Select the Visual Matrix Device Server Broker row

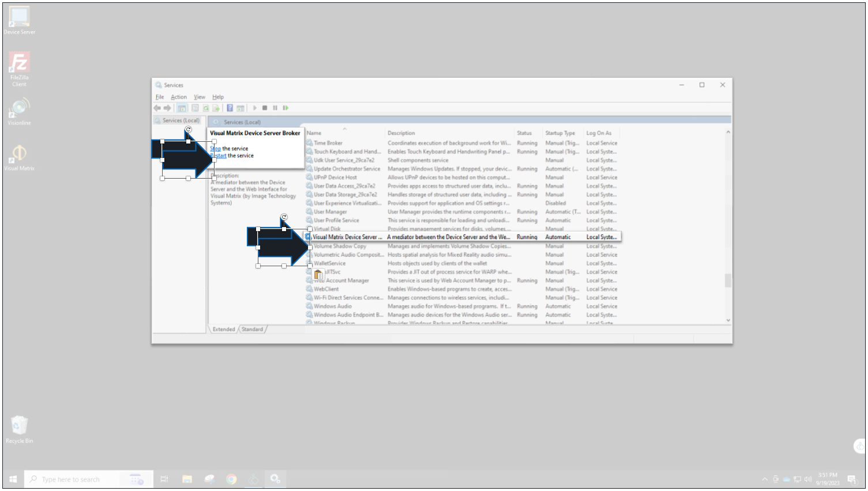tap(347, 237)
